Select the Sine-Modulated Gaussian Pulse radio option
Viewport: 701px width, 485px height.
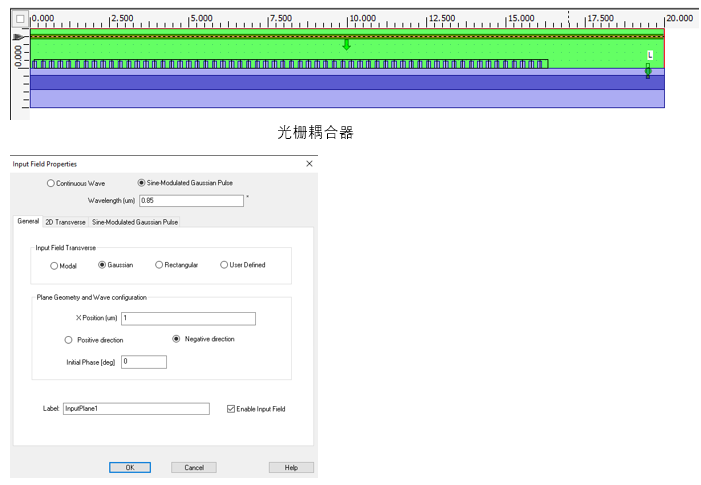coord(141,183)
